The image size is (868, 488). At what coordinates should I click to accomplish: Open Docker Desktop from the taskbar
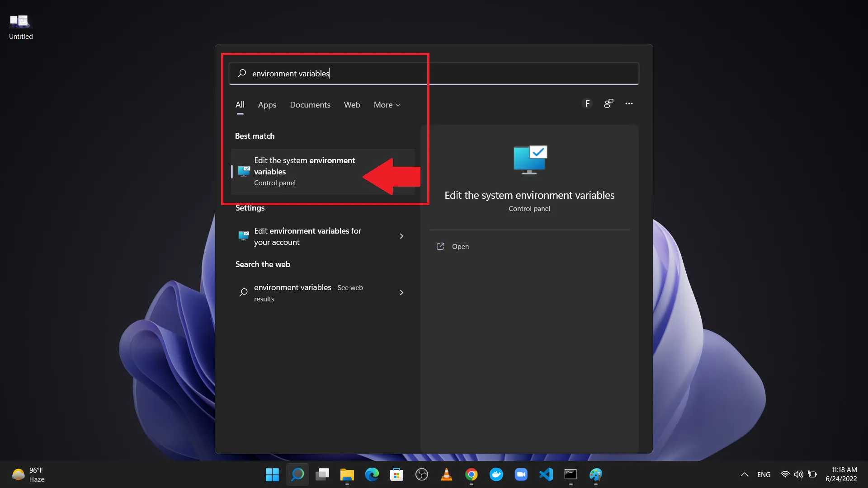click(496, 474)
